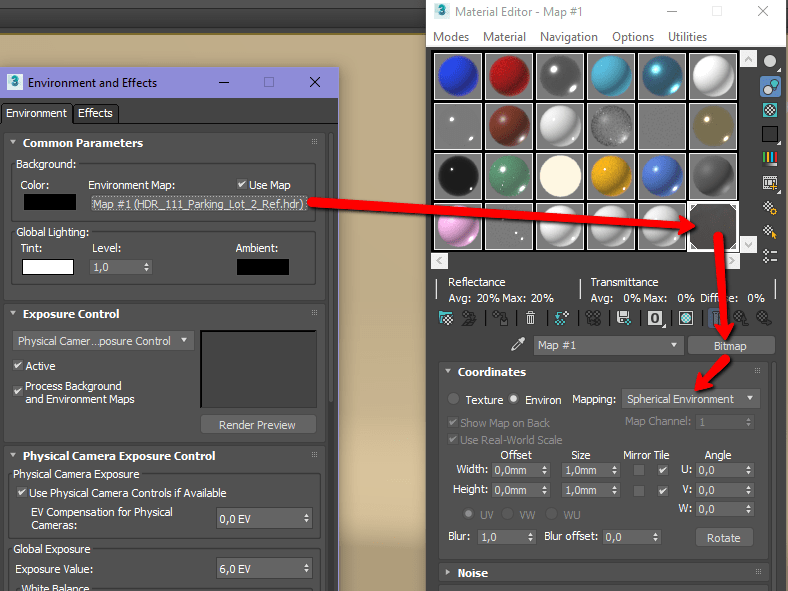Screen dimensions: 788x591
Task: Uncheck Process Background and Environment Maps
Action: (18, 391)
